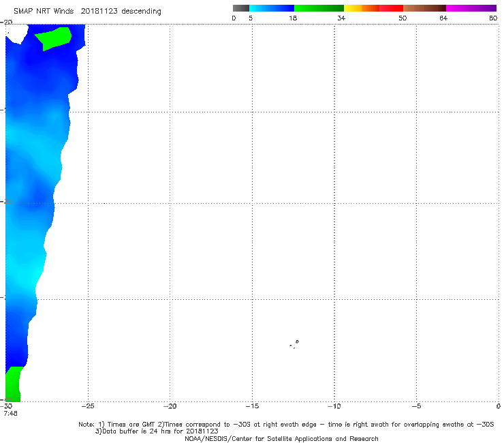This screenshot has width=504, height=443.
Task: Click the longitude axis label "-25"
Action: 88,406
